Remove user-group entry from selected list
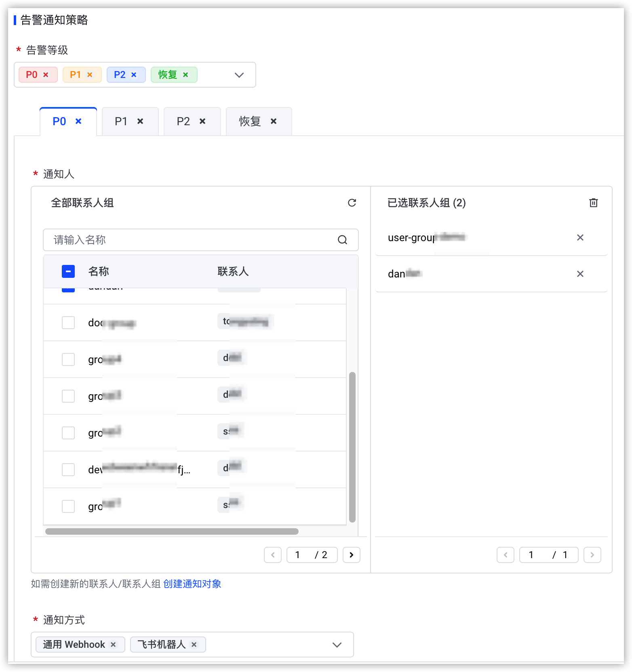This screenshot has height=672, width=632. pos(580,237)
